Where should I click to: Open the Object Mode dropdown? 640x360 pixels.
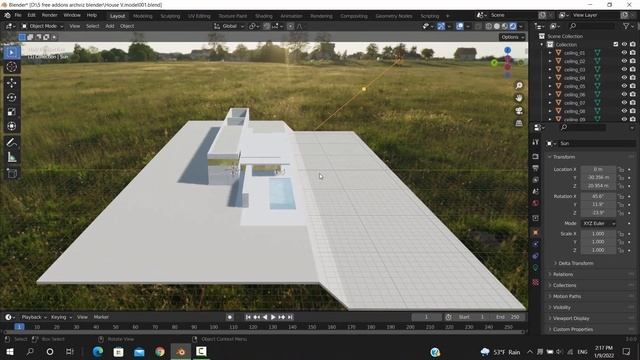[42, 26]
